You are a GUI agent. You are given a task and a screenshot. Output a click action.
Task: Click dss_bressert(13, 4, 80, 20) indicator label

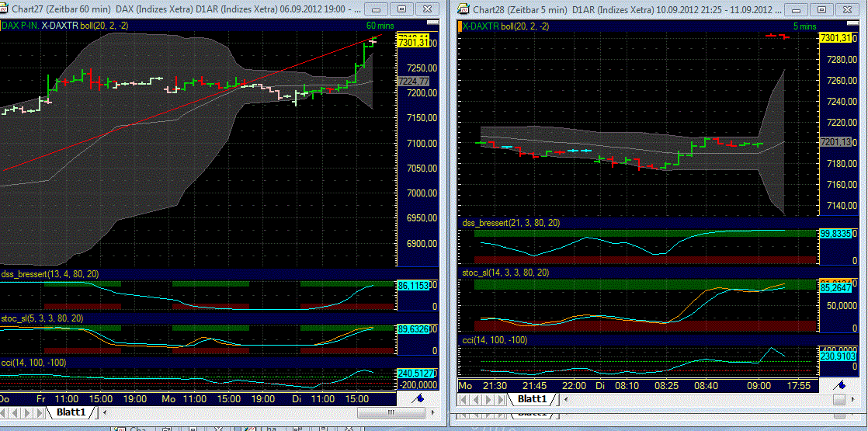click(49, 273)
